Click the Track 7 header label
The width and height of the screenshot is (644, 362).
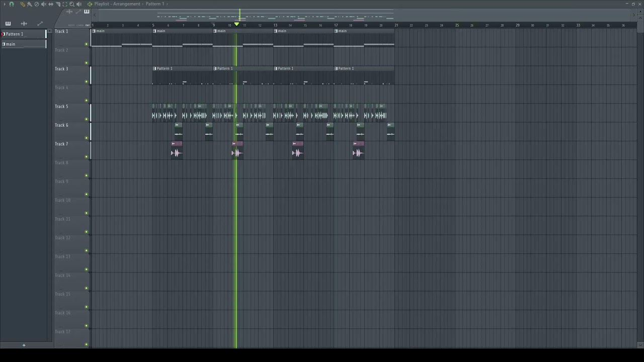click(x=61, y=144)
